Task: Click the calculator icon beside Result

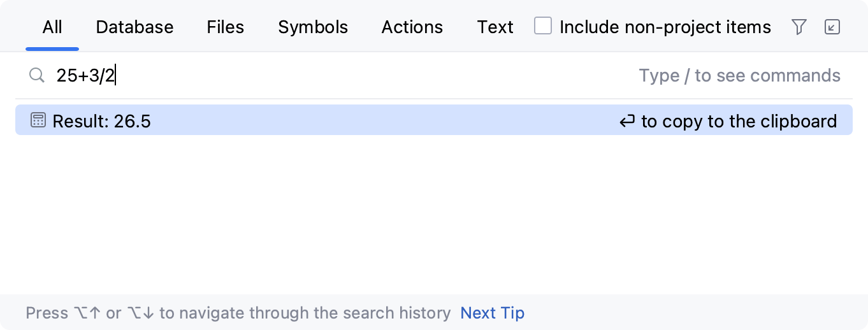Action: coord(38,120)
